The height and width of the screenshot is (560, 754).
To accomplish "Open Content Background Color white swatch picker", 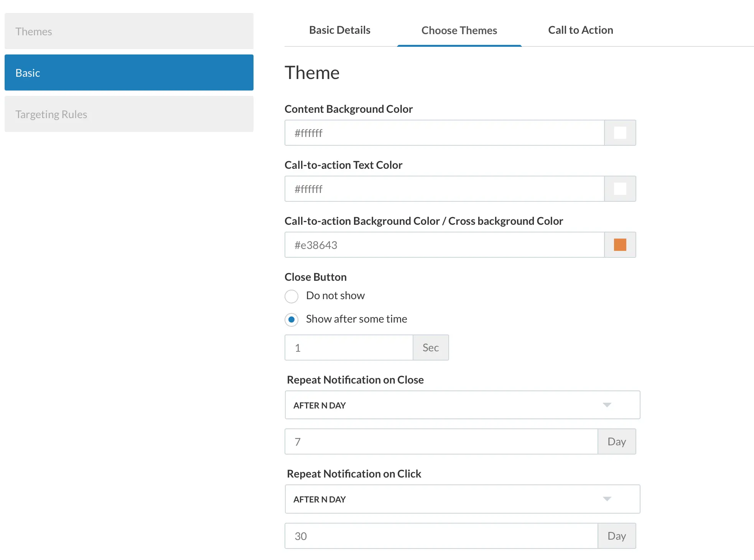I will (x=620, y=133).
